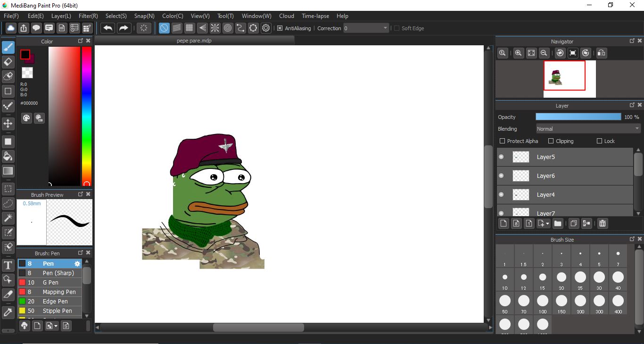Open the Correction dropdown

tap(366, 28)
